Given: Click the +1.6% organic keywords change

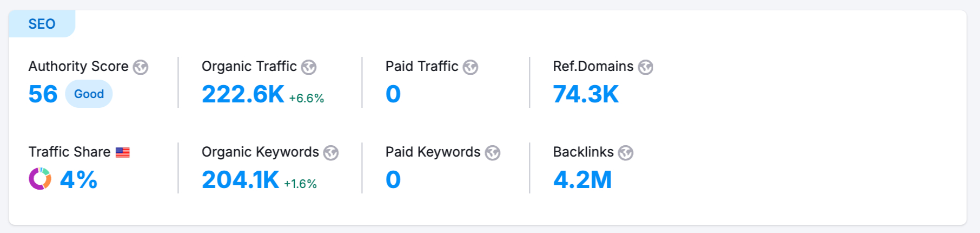Looking at the screenshot, I should [x=300, y=184].
